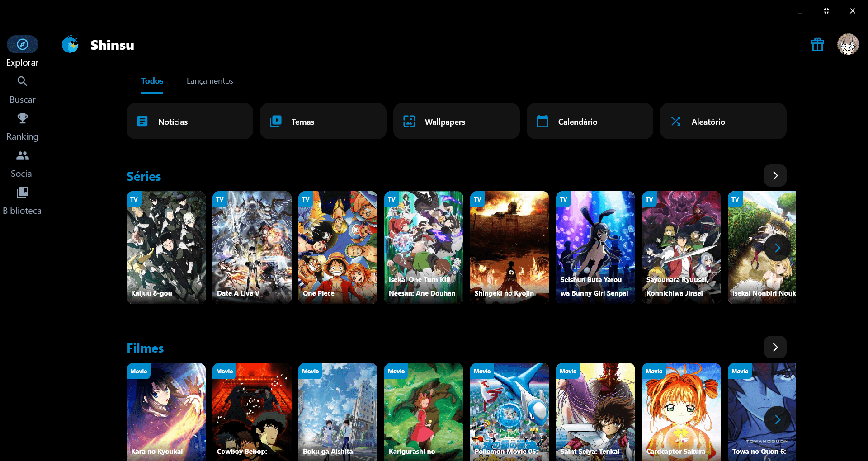Screen dimensions: 868x461
Task: Go to Explorar label in sidebar
Action: [x=23, y=62]
